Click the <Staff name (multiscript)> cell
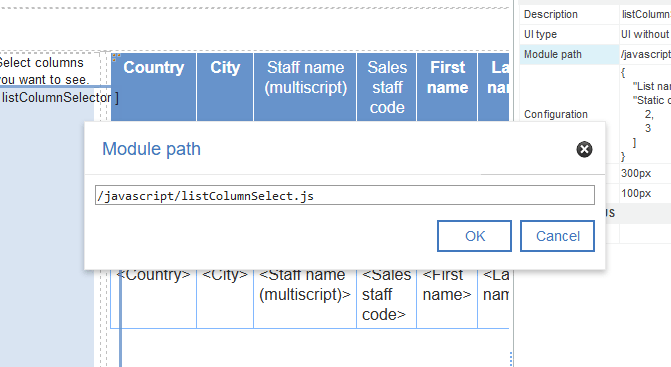The width and height of the screenshot is (671, 367). tap(305, 298)
